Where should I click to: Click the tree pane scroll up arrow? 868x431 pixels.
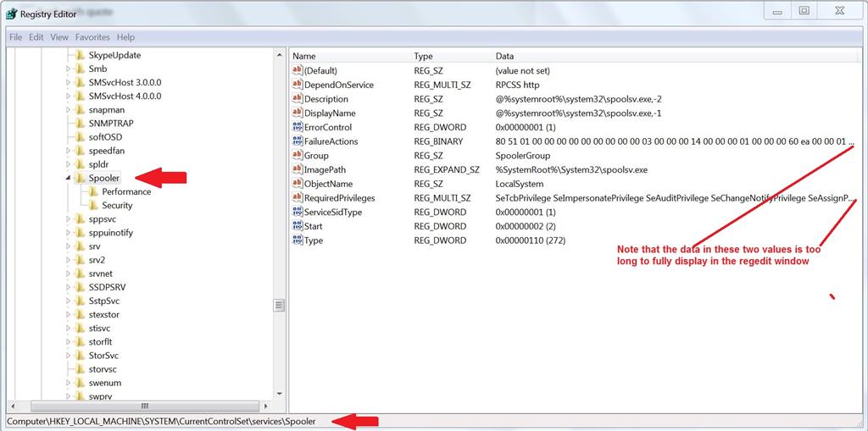click(279, 54)
